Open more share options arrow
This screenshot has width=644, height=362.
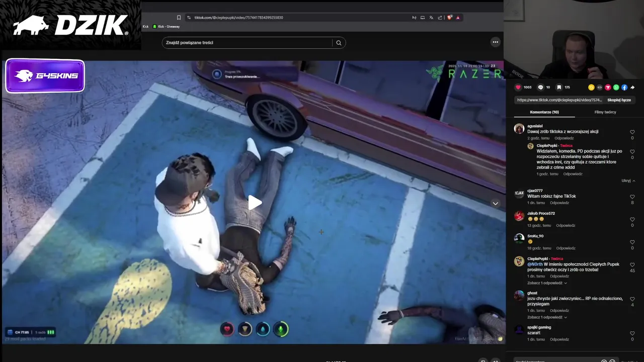pyautogui.click(x=632, y=87)
